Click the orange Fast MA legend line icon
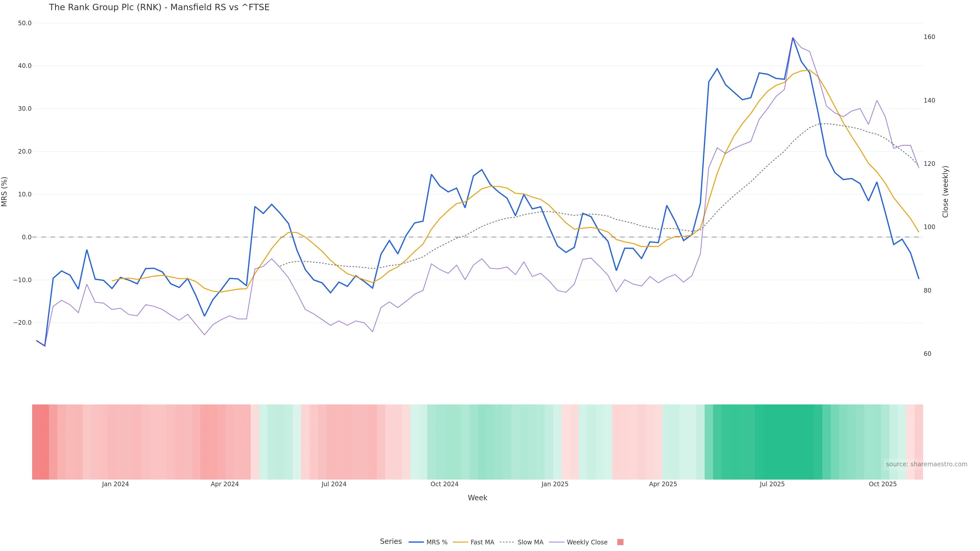 [x=460, y=542]
